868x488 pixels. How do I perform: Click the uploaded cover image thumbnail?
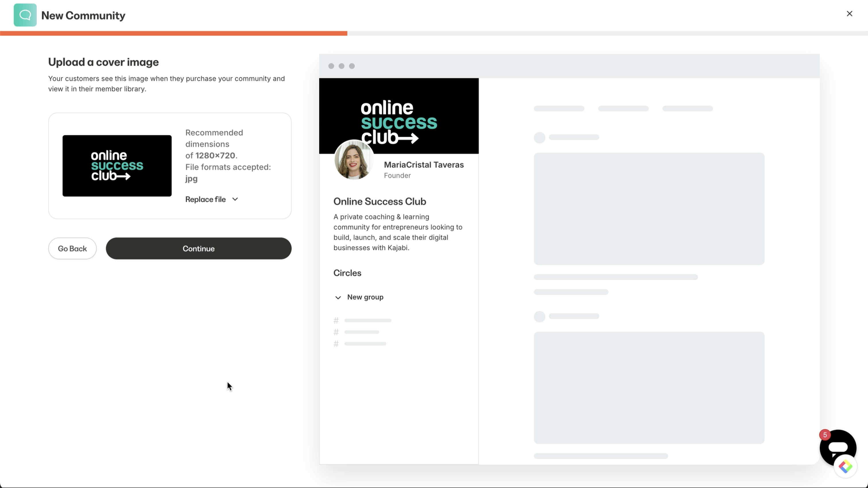tap(117, 166)
